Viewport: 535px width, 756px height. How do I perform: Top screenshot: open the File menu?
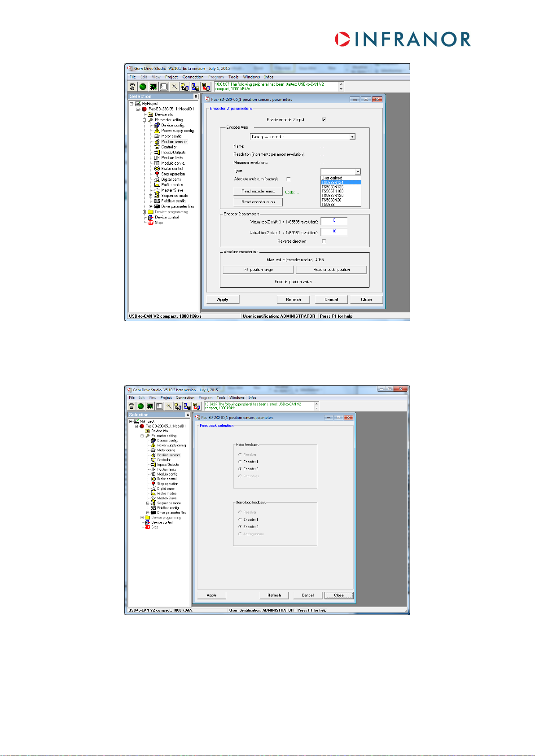coord(133,77)
